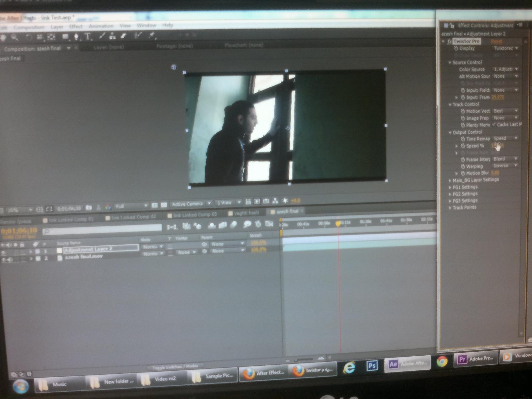Click the timeline layer search field
The height and width of the screenshot is (399, 532).
pos(102,229)
